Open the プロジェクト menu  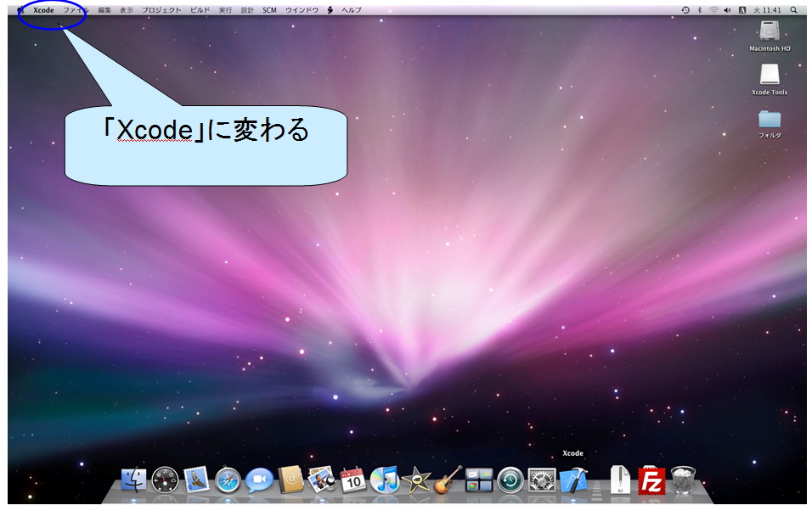pos(161,10)
